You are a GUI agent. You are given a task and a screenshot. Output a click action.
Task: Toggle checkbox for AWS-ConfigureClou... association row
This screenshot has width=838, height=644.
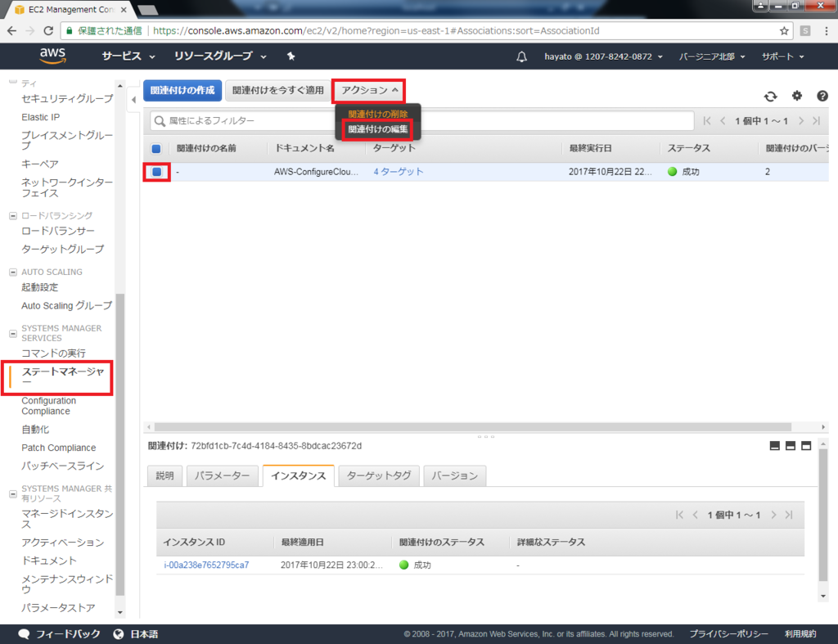tap(156, 172)
